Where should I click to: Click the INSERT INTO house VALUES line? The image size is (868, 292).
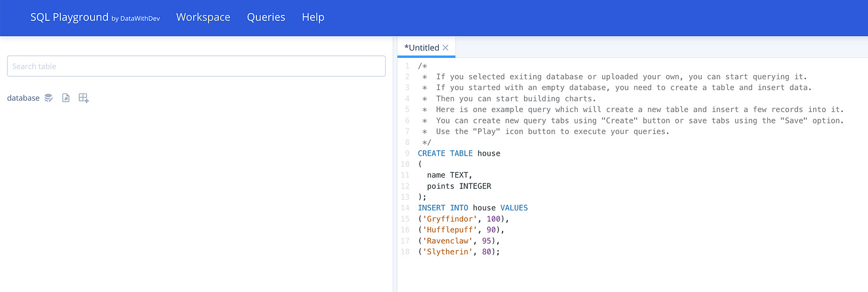pyautogui.click(x=473, y=208)
